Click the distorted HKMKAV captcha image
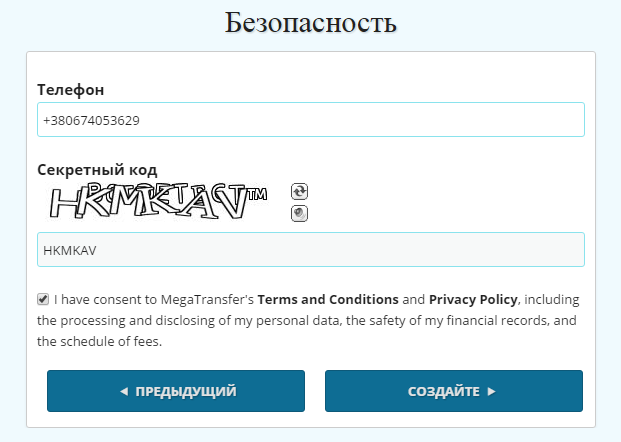The height and width of the screenshot is (442, 621). 158,202
